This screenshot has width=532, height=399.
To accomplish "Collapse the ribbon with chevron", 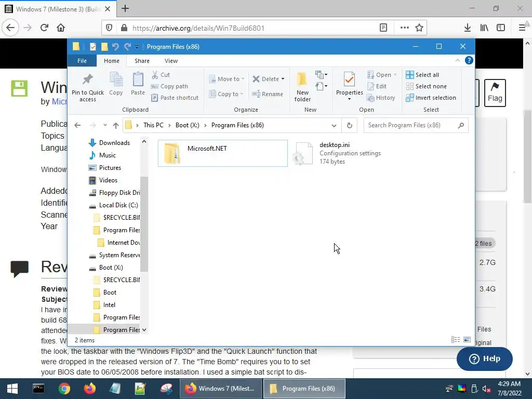I will coord(457,60).
